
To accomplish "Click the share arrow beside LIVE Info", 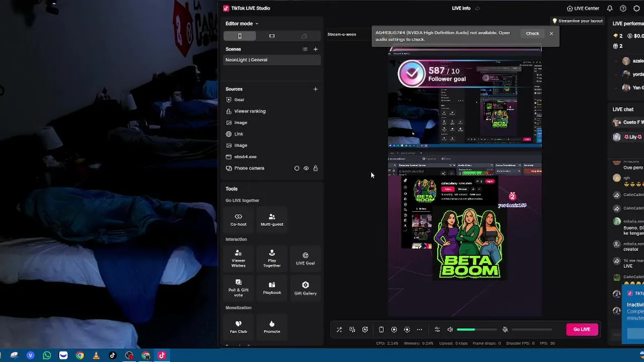I will coord(477,9).
